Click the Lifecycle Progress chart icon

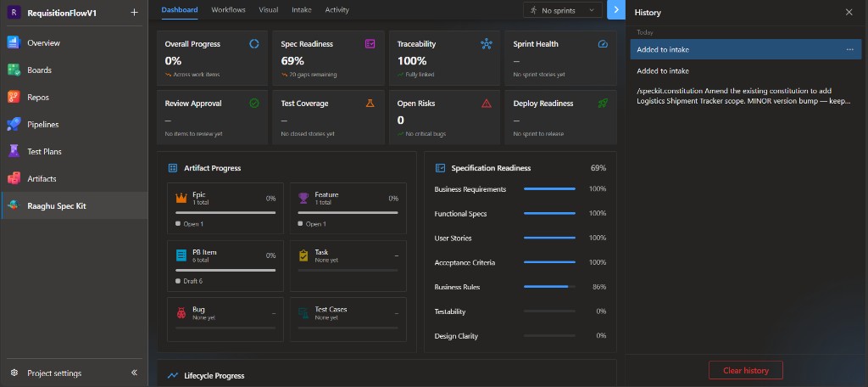click(x=173, y=376)
